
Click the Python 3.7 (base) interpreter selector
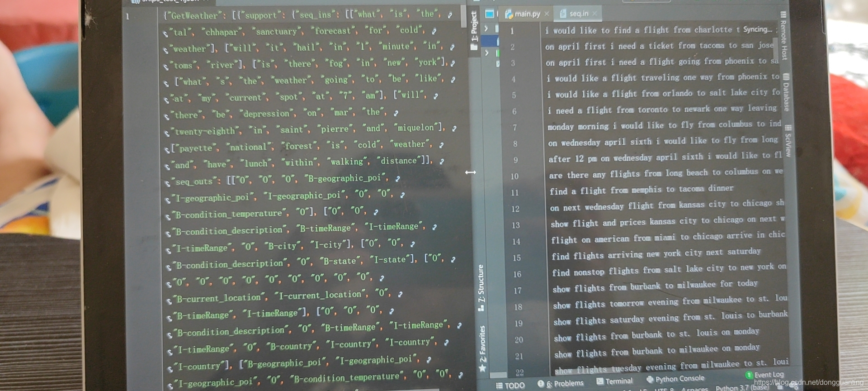click(x=742, y=388)
